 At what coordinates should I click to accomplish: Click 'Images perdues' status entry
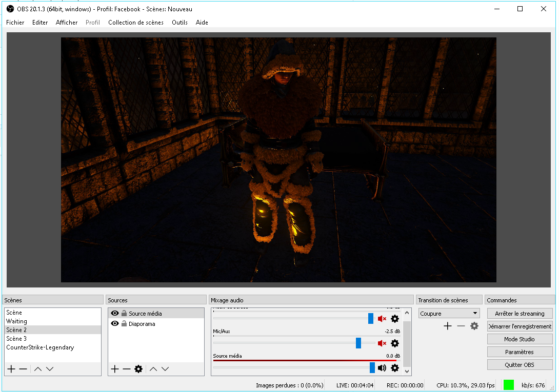[289, 385]
